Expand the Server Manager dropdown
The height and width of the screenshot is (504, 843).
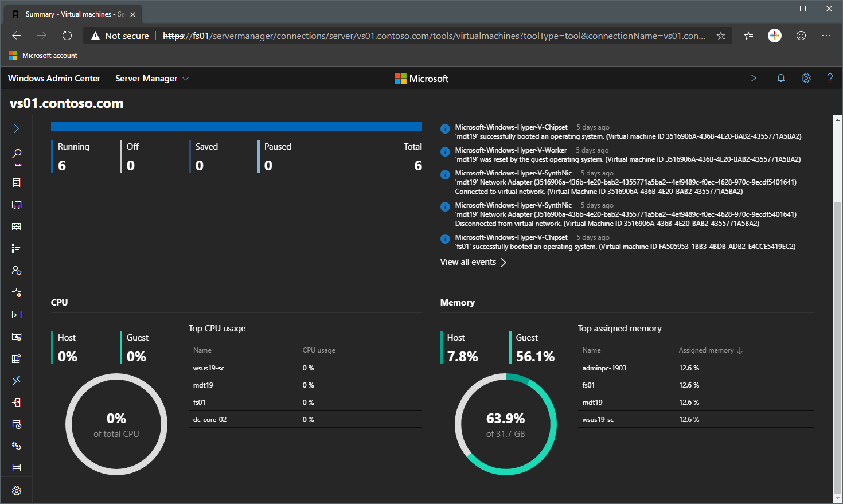tap(152, 79)
